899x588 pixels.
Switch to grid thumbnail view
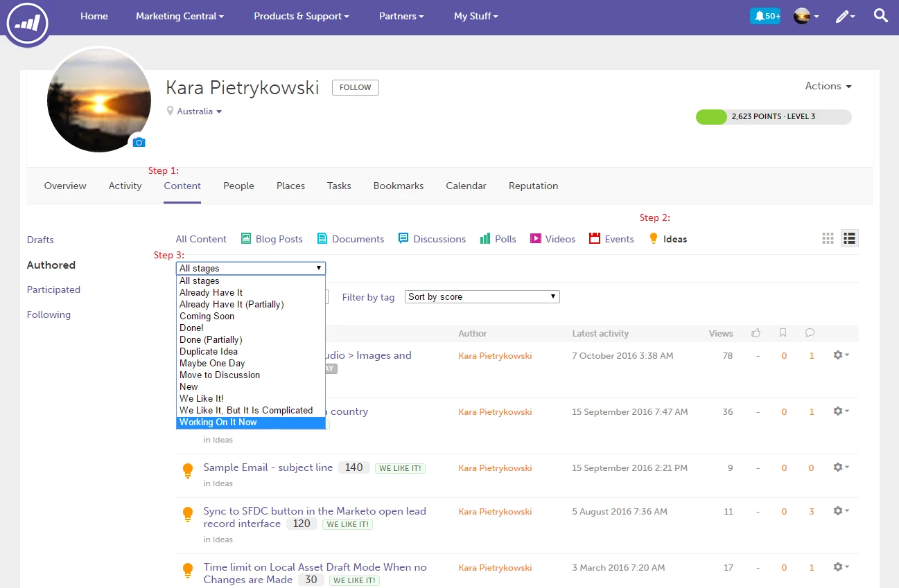click(x=828, y=238)
